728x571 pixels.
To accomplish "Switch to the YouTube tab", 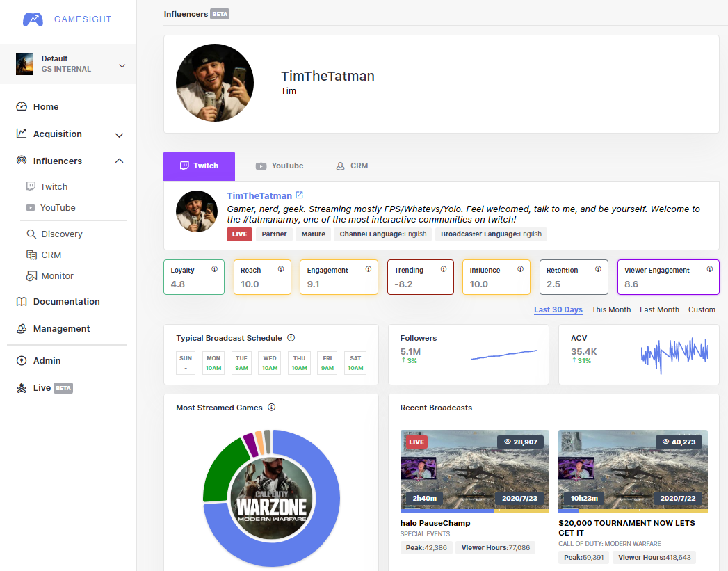I will pos(280,166).
